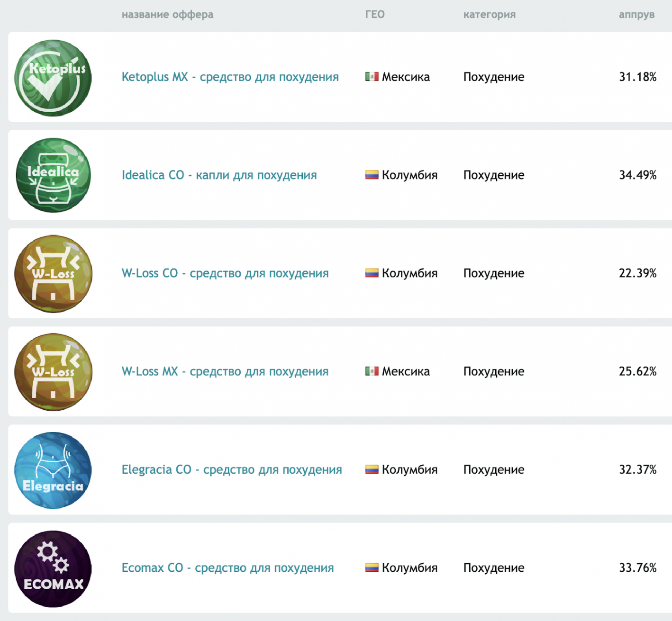Viewport: 672px width, 621px height.
Task: Click the purple ECOMAX logo icon
Action: click(x=53, y=568)
